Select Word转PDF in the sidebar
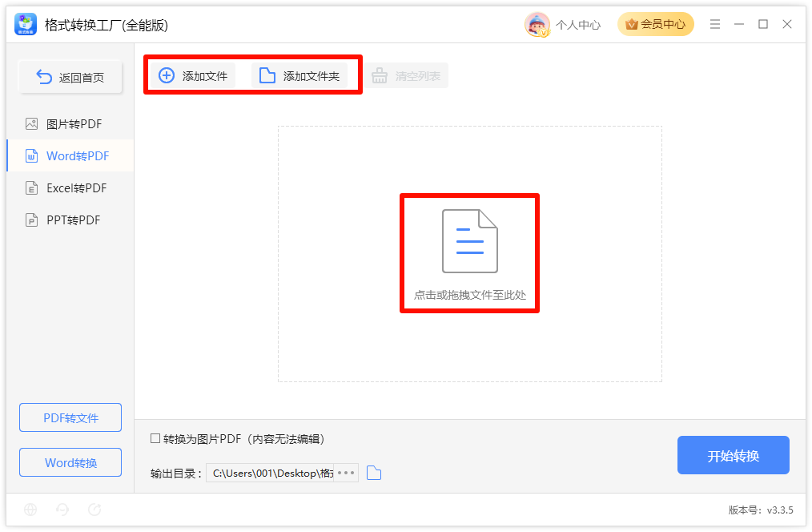812x532 pixels. pos(70,156)
